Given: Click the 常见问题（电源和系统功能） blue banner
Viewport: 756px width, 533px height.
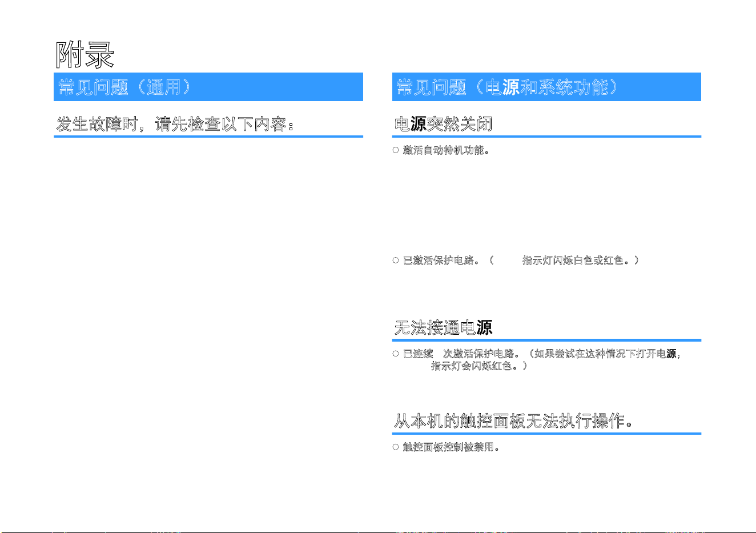Looking at the screenshot, I should click(546, 87).
